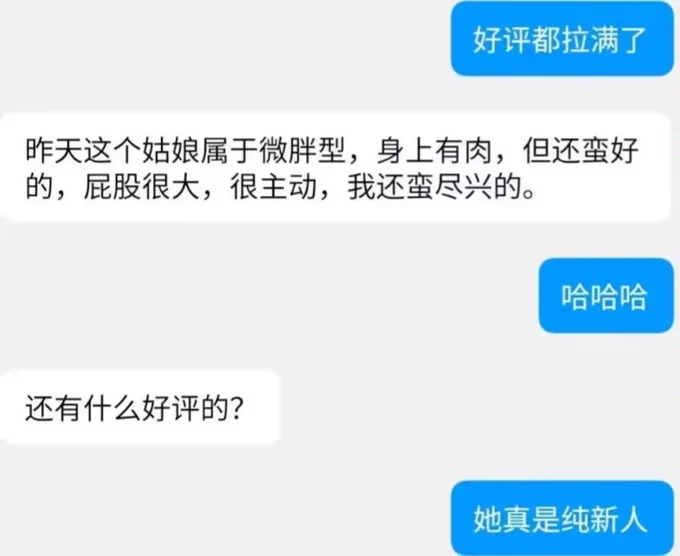Click blank area left of 她真是纯新人 bubble
Image resolution: width=680 pixels, height=556 pixels.
coord(226,518)
